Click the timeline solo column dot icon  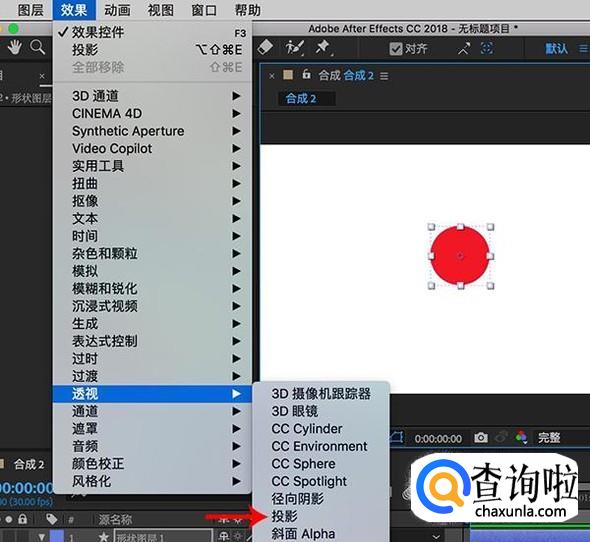tap(9, 520)
